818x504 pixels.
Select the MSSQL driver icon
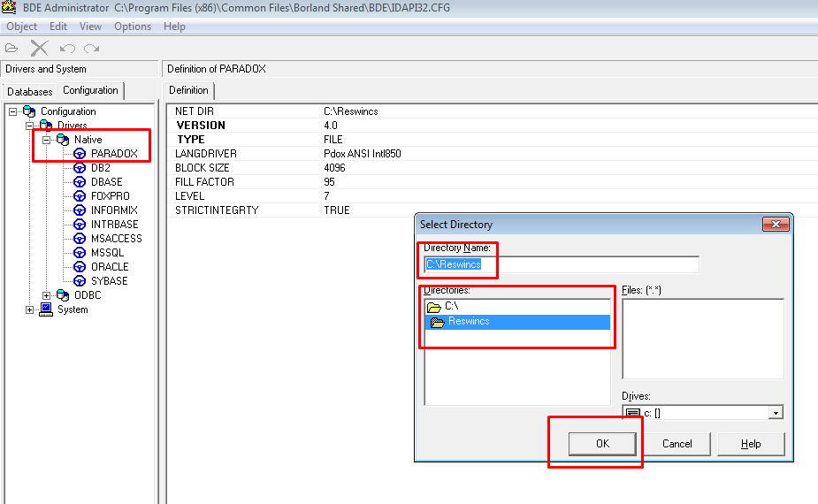80,252
